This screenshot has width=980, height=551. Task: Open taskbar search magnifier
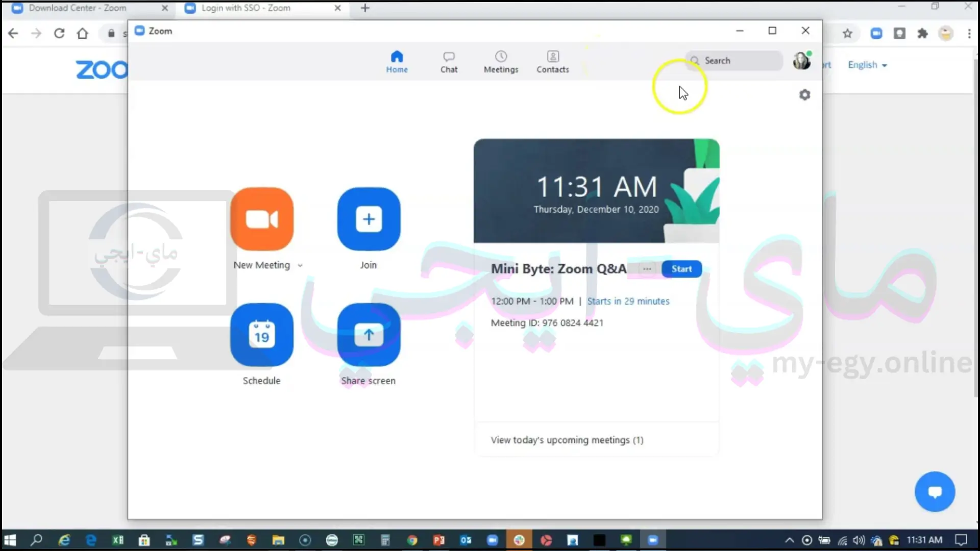36,540
